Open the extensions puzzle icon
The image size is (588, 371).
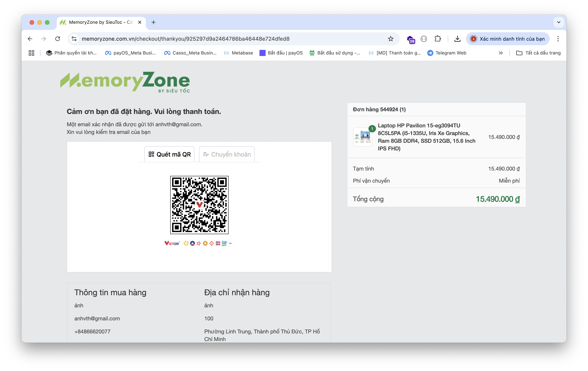point(438,39)
